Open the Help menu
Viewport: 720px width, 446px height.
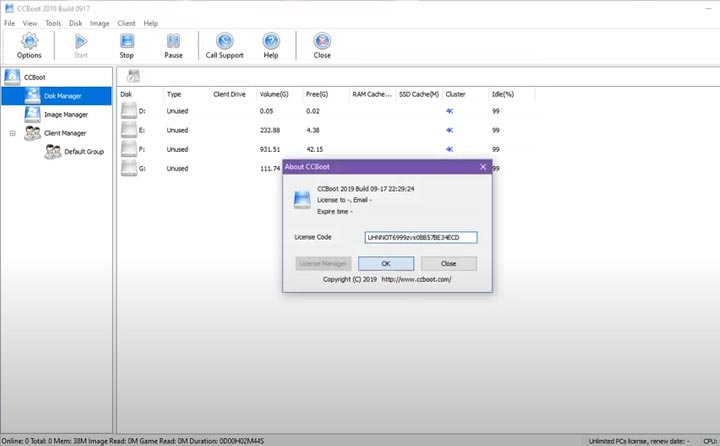click(x=151, y=23)
